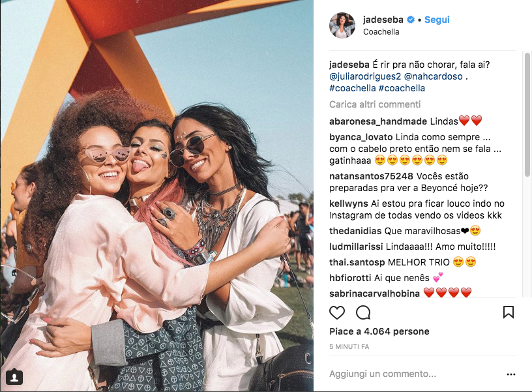View likes list Piace a 4.064 persone
Screen dimensions: 532x392
click(379, 331)
